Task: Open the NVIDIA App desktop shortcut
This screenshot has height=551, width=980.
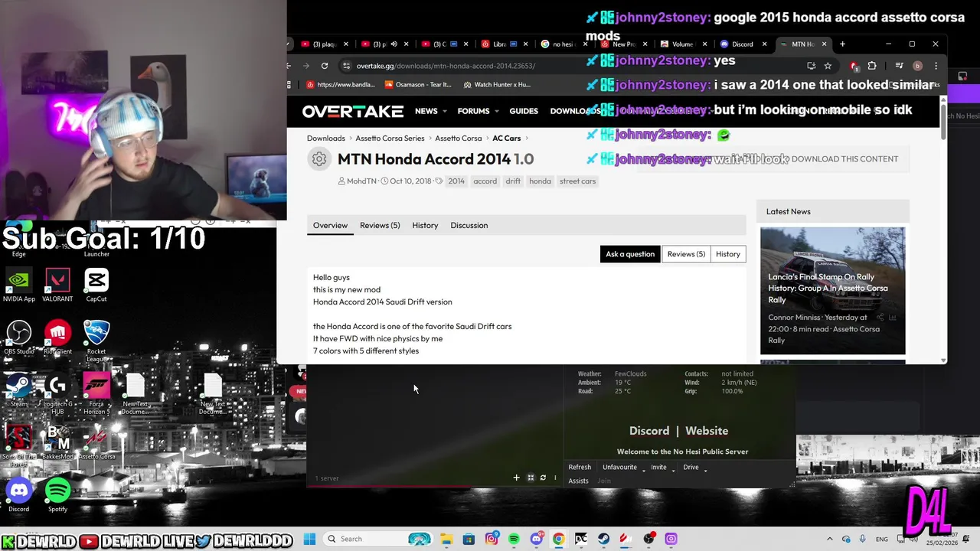Action: pyautogui.click(x=19, y=285)
